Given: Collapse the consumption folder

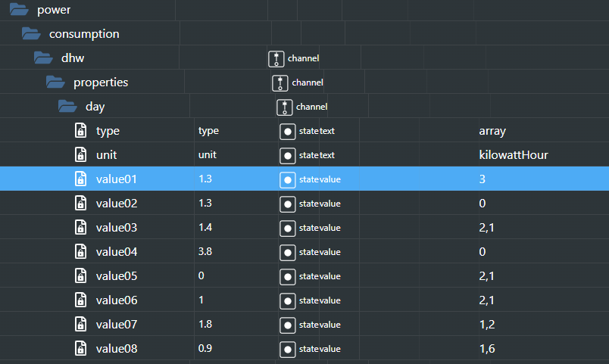Looking at the screenshot, I should coord(30,33).
